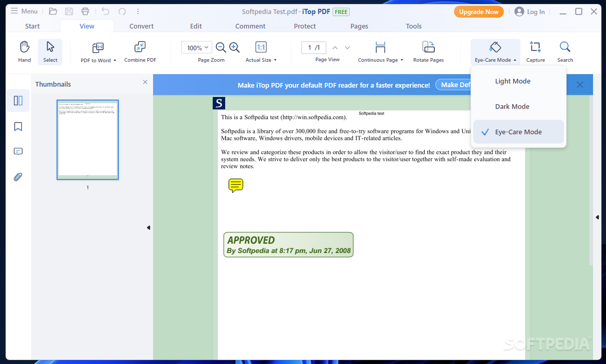Viewport: 606px width, 364px height.
Task: Show the Thumbnails sidebar panel icon
Action: pos(18,101)
